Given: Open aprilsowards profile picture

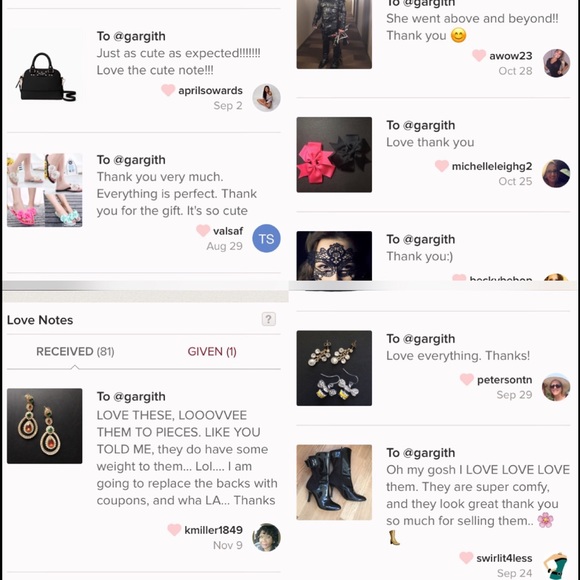Looking at the screenshot, I should click(266, 98).
